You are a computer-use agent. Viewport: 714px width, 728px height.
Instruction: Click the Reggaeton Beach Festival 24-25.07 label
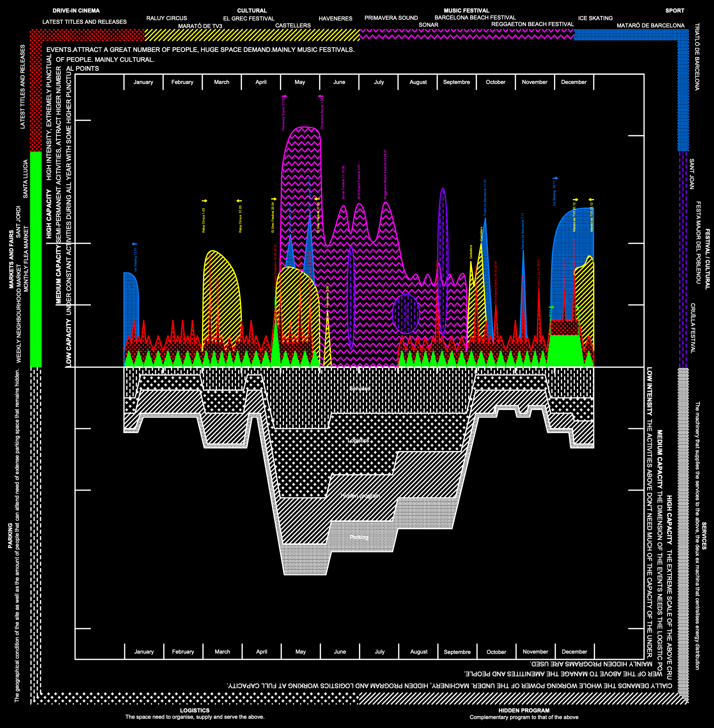point(385,174)
